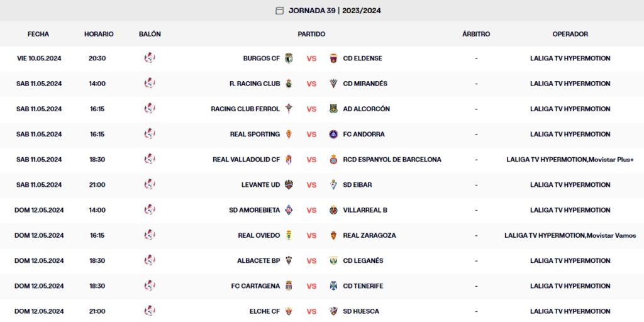Click the Jornada 39 | 2023/2024 header
644x322 pixels.
[x=335, y=10]
